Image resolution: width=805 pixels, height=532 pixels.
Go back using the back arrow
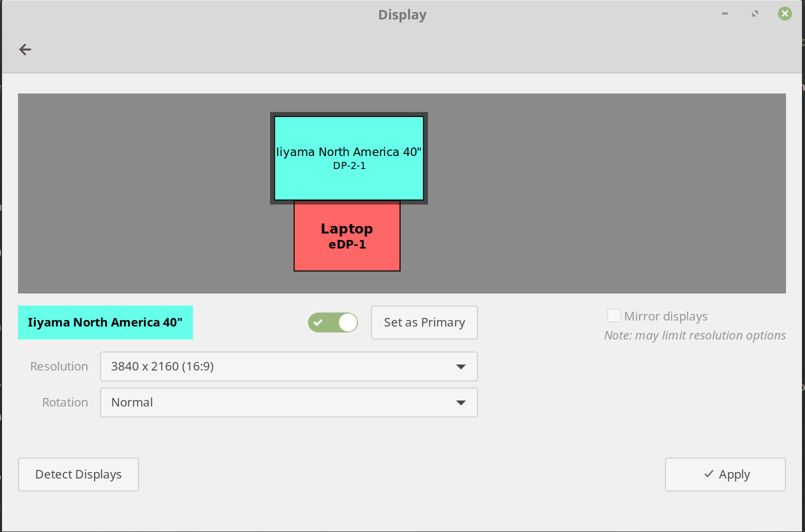tap(25, 49)
